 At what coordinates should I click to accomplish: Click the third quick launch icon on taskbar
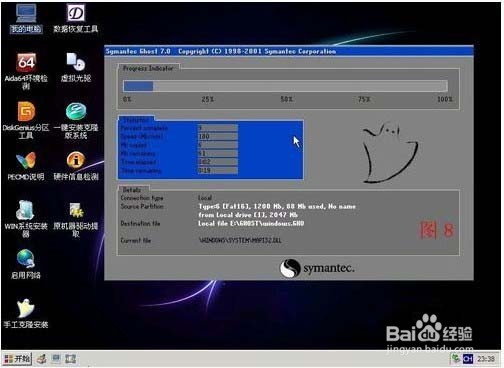tap(70, 359)
